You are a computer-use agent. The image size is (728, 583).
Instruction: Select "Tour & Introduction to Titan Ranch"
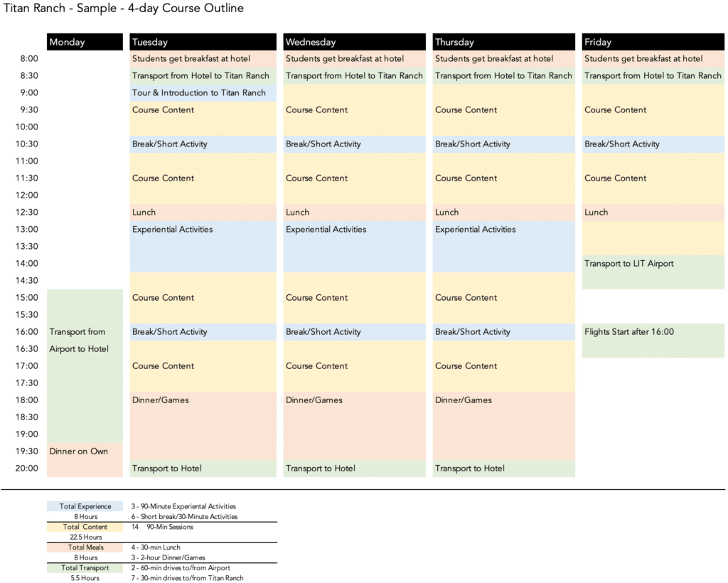pyautogui.click(x=203, y=93)
